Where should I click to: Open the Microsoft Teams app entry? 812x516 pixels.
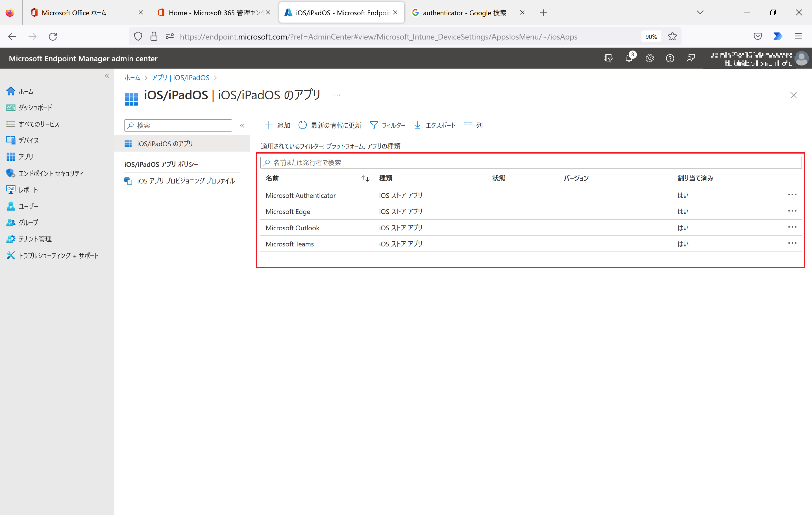click(290, 244)
